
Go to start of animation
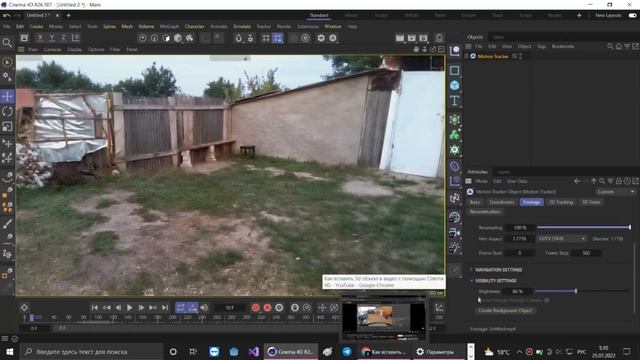coord(94,307)
